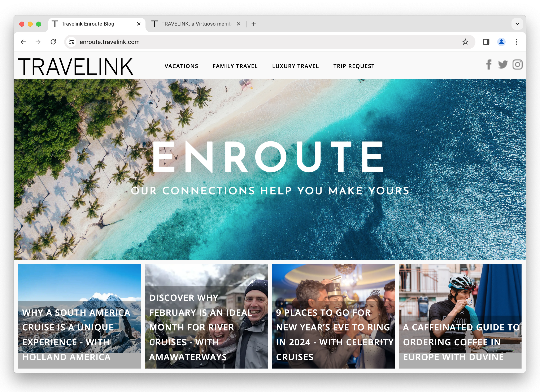Close the Travelink Enroute Blog tab
Image resolution: width=540 pixels, height=392 pixels.
point(139,24)
